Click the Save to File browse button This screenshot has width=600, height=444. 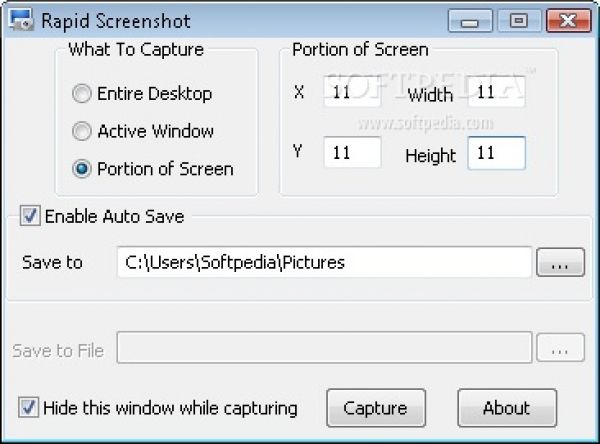[560, 349]
